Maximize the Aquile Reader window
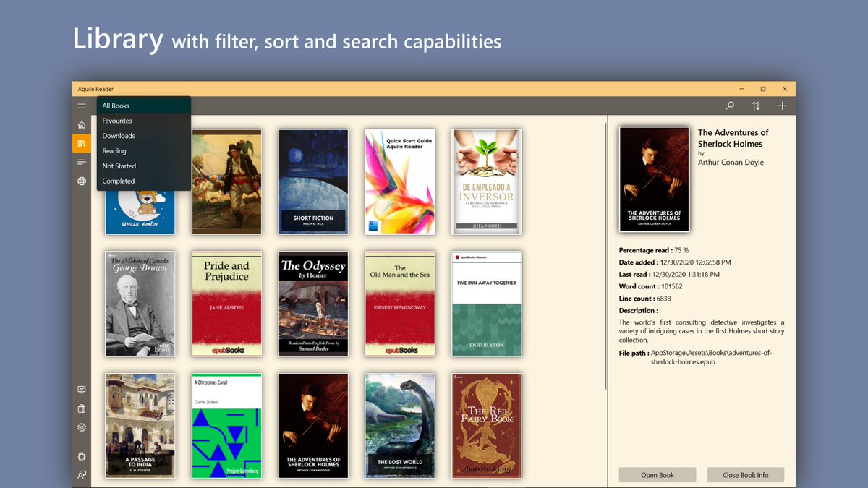This screenshot has width=868, height=488. (x=763, y=89)
